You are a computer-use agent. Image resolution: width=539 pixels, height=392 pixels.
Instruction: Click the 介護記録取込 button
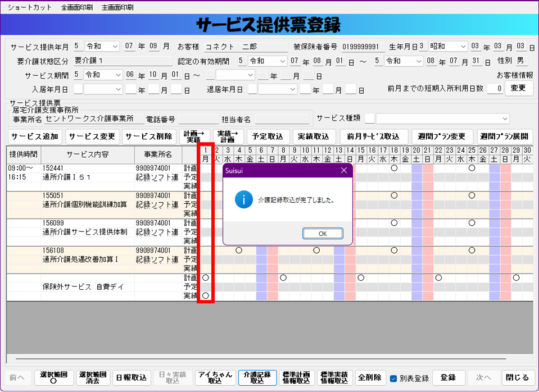click(x=257, y=377)
